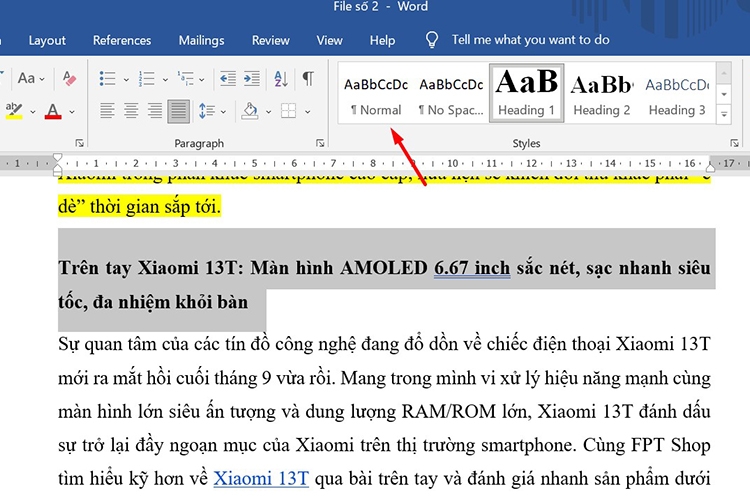Align text to the right
This screenshot has width=750, height=500.
pyautogui.click(x=154, y=111)
